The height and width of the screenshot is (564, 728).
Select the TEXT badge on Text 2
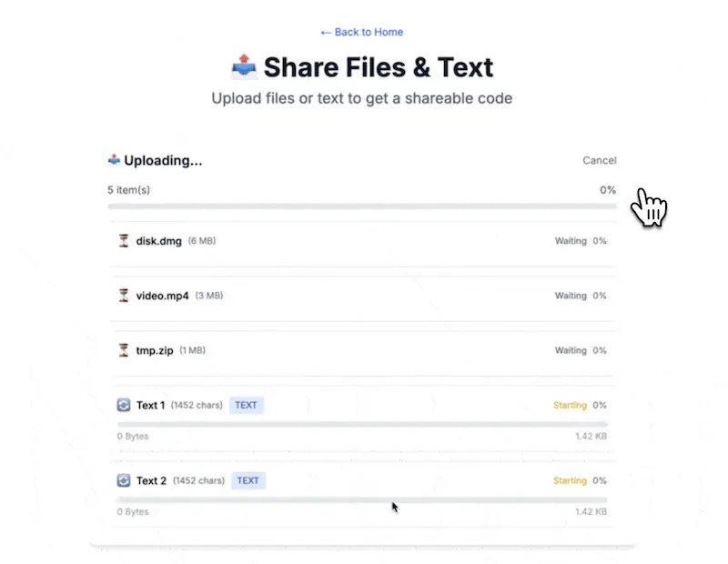(x=248, y=480)
